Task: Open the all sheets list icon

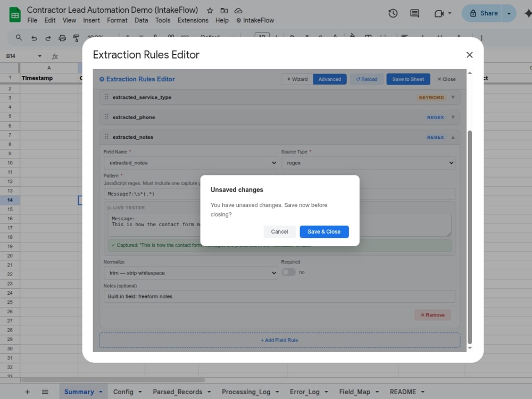Action: [45, 392]
